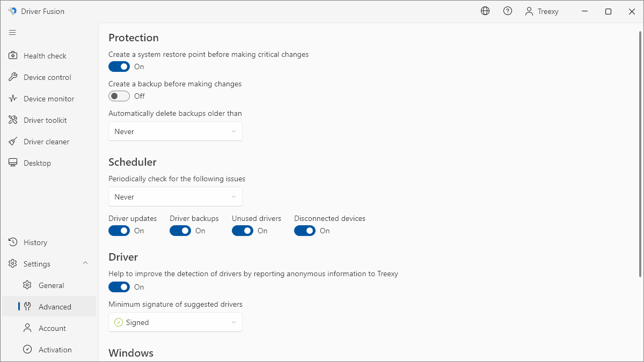
Task: Open the Activation settings page
Action: click(x=55, y=350)
